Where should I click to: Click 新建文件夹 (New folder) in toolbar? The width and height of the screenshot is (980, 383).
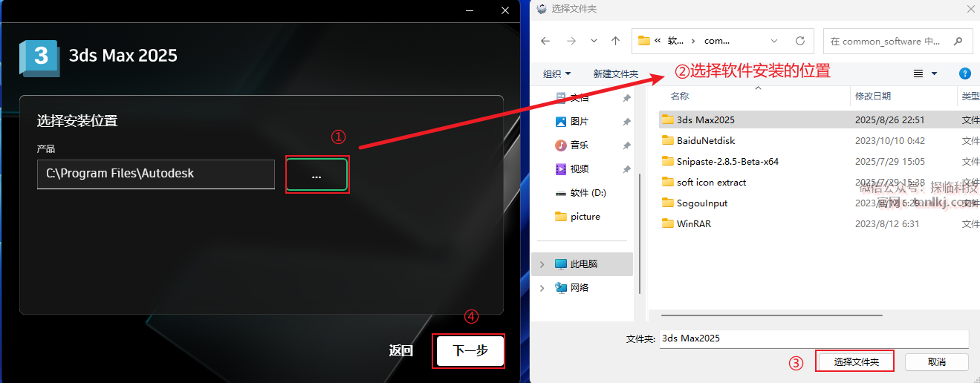click(615, 73)
